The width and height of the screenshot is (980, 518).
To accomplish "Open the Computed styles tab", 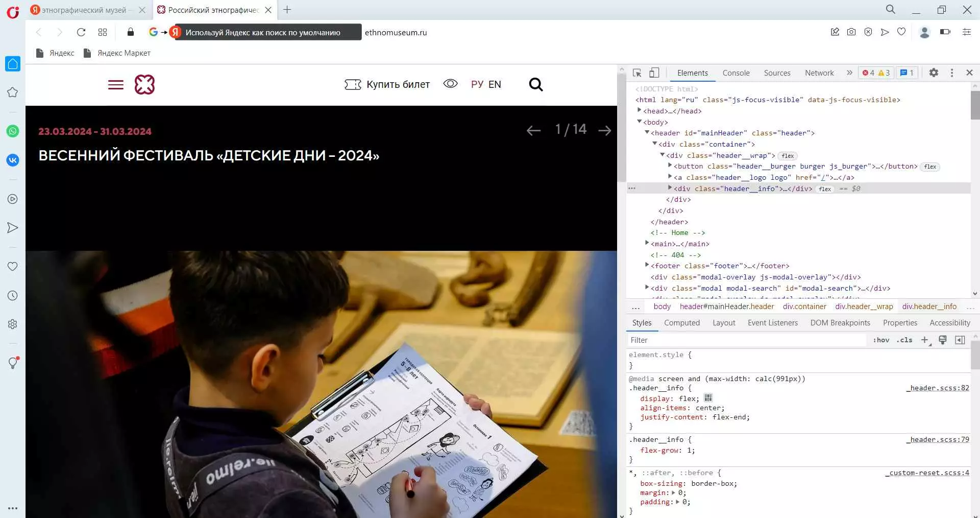I will (681, 323).
